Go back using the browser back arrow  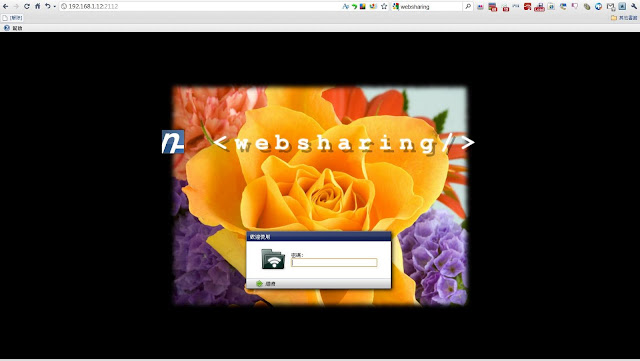point(6,6)
